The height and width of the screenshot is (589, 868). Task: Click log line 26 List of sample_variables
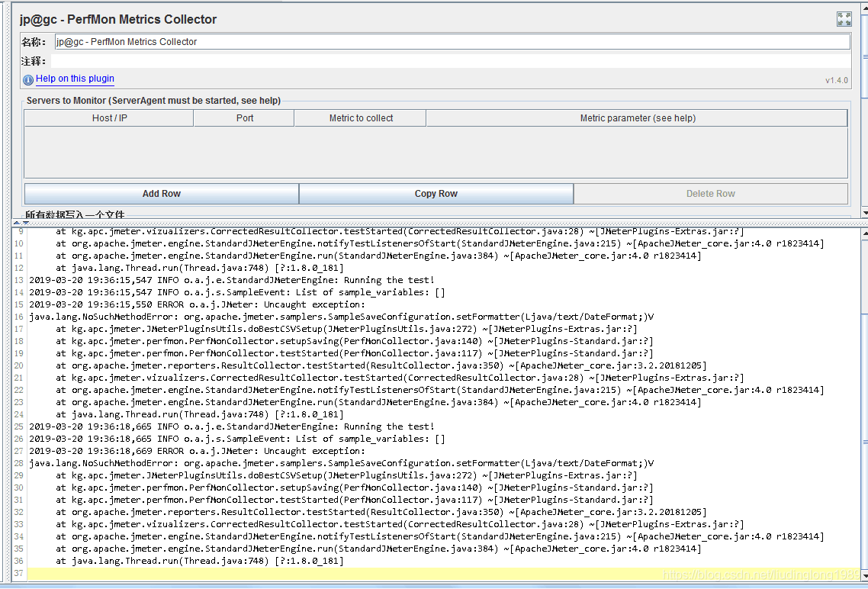click(x=237, y=439)
